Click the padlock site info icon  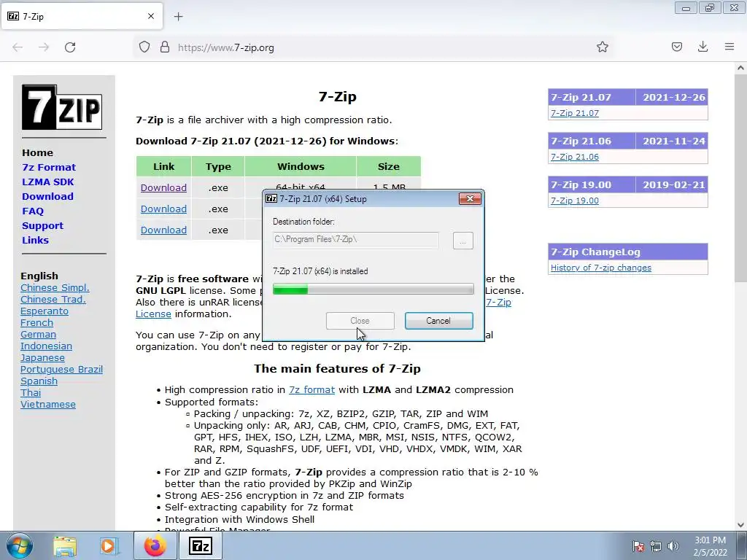coord(165,47)
